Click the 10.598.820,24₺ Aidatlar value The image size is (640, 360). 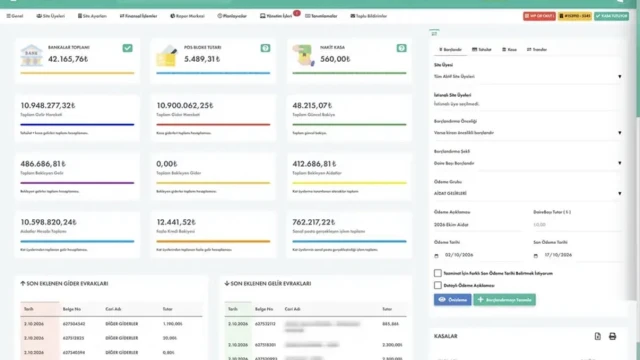click(x=49, y=222)
